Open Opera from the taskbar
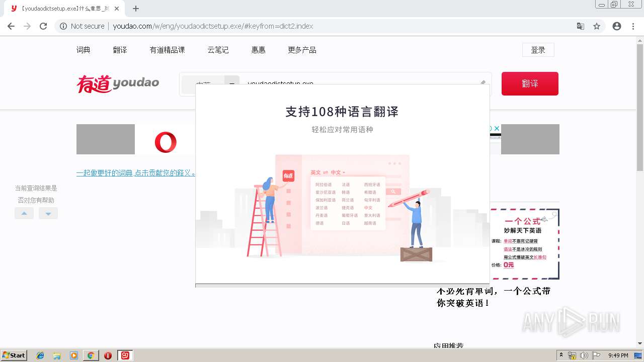Viewport: 644px width, 362px height. [x=108, y=355]
